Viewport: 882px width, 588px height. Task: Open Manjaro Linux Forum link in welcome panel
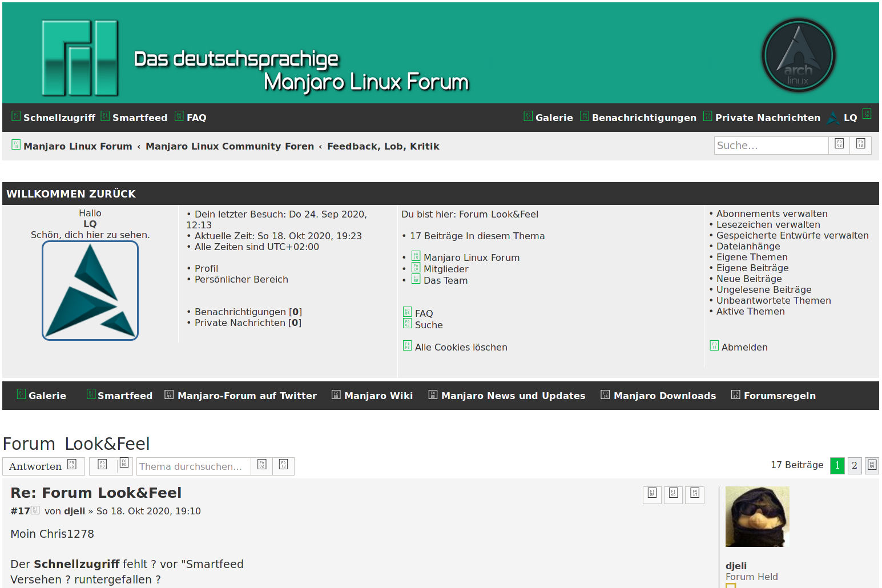pyautogui.click(x=472, y=257)
